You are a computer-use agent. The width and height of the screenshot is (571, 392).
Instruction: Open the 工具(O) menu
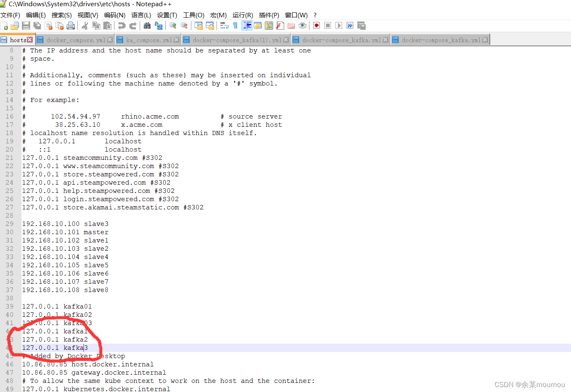194,15
